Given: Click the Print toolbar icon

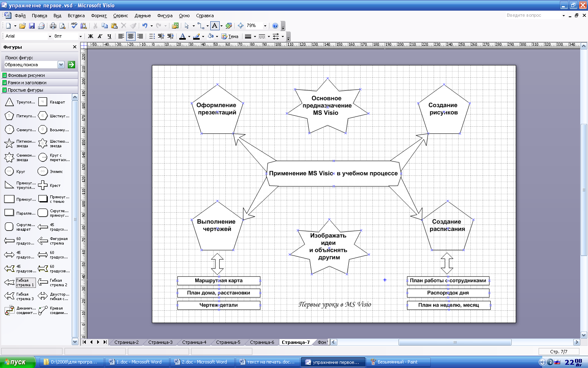Looking at the screenshot, I should click(53, 26).
